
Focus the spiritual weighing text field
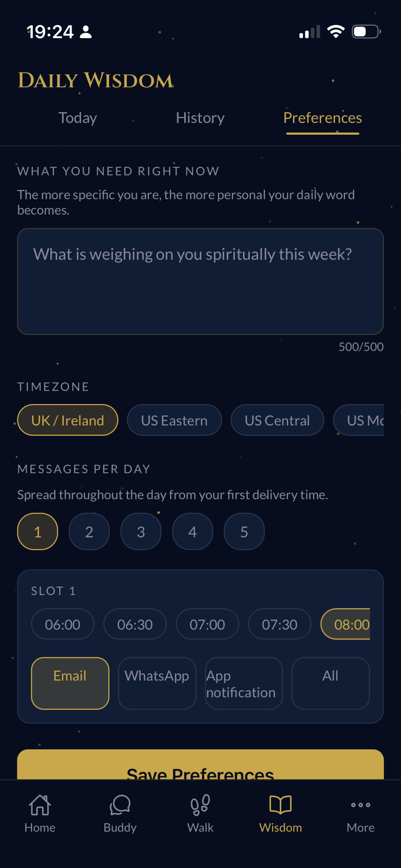pyautogui.click(x=200, y=281)
